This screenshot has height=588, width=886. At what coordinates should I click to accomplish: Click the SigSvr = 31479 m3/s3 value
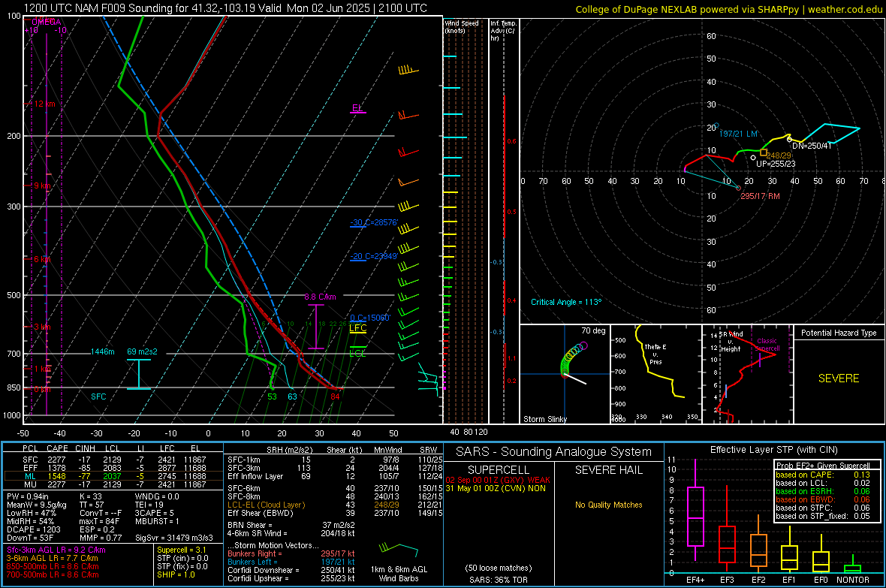pos(174,538)
